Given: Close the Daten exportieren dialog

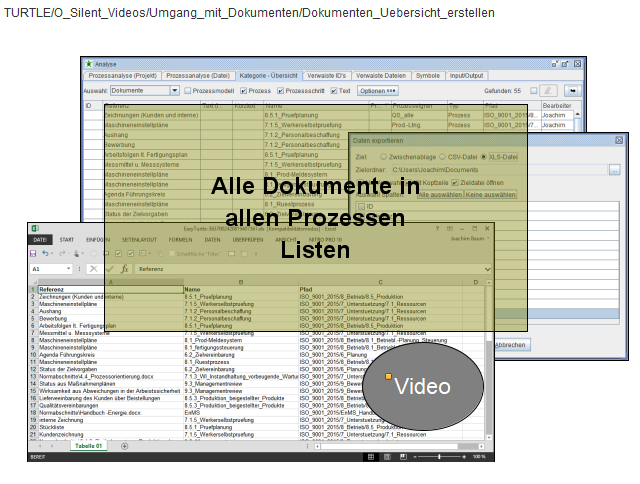Looking at the screenshot, I should click(619, 140).
